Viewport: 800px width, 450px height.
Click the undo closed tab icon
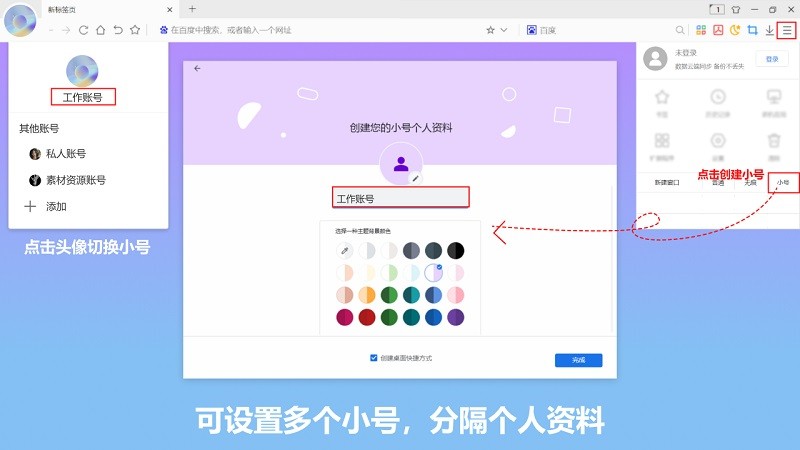118,30
